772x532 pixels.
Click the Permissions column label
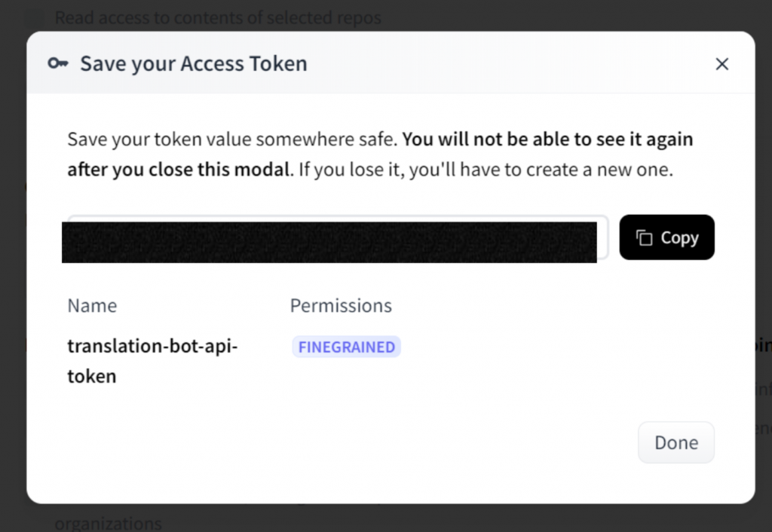(x=341, y=305)
